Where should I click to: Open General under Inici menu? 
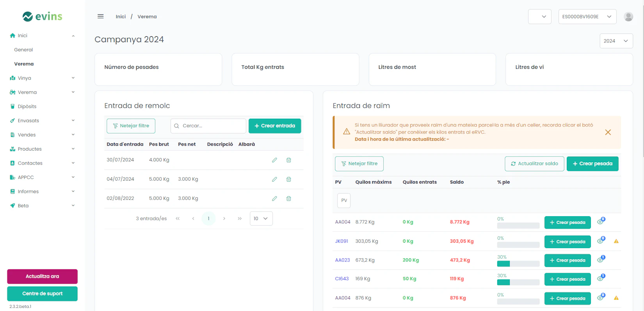23,50
